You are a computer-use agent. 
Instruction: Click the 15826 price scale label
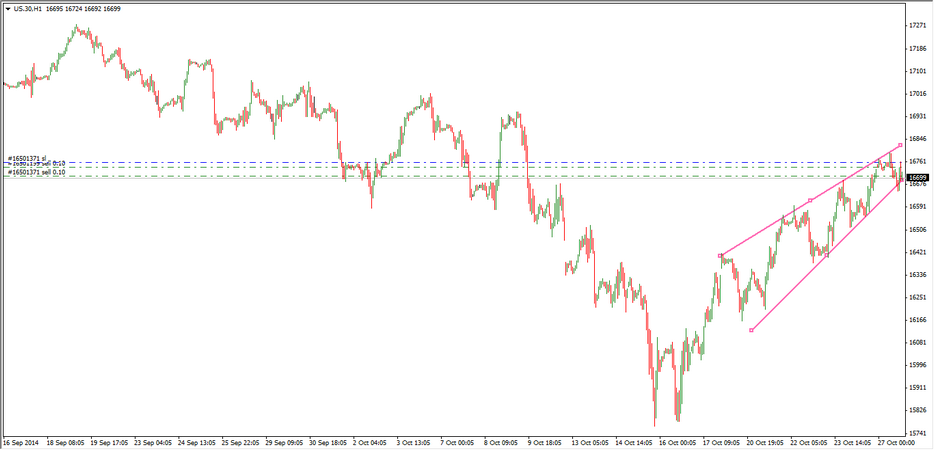917,410
